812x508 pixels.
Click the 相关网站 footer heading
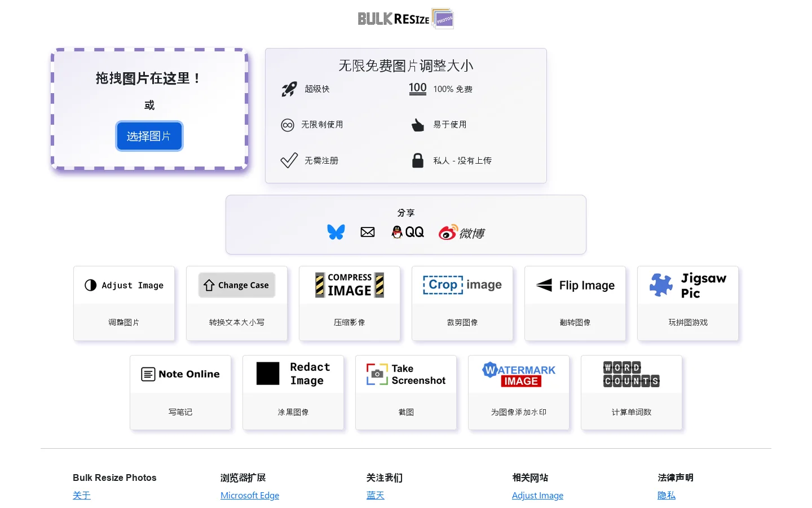point(530,478)
